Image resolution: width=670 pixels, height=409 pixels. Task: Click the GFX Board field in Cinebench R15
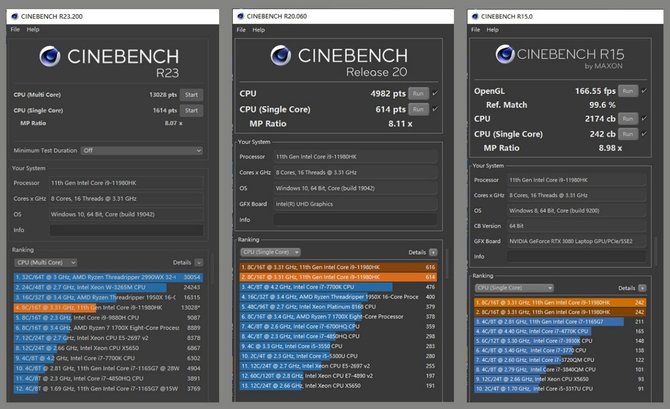tap(576, 241)
